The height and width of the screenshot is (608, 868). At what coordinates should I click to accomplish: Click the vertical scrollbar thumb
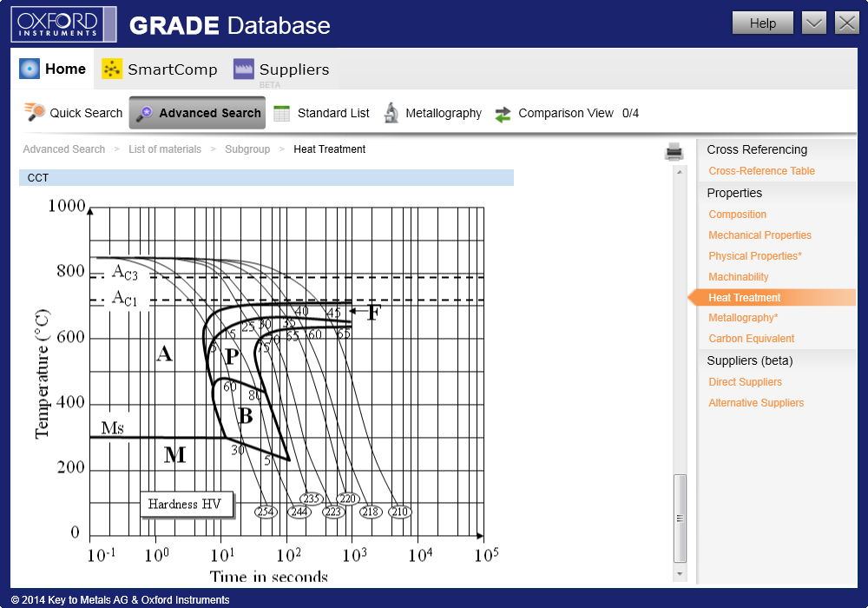pos(680,518)
